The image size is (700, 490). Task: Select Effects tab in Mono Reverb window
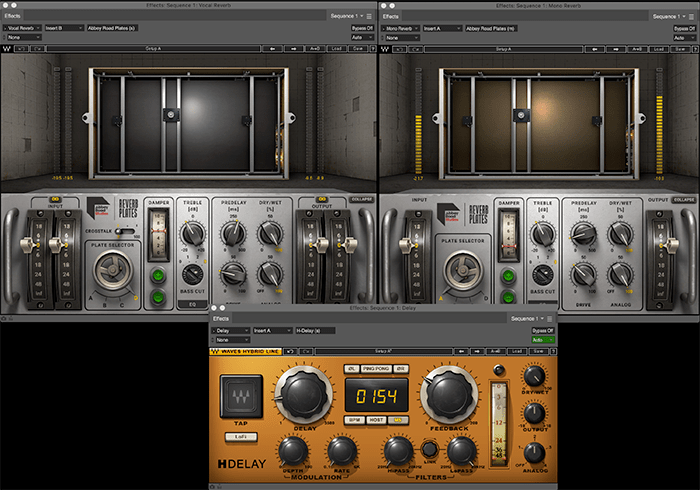point(391,17)
